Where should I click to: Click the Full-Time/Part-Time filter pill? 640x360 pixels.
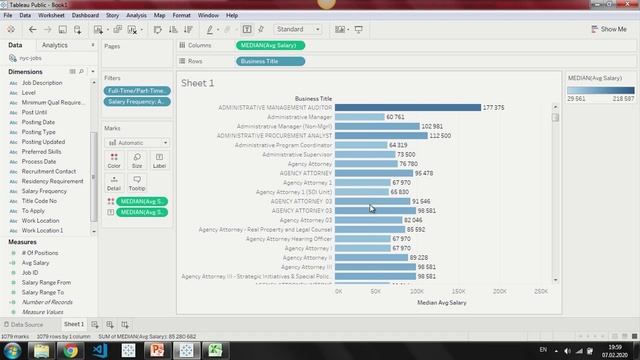(137, 91)
